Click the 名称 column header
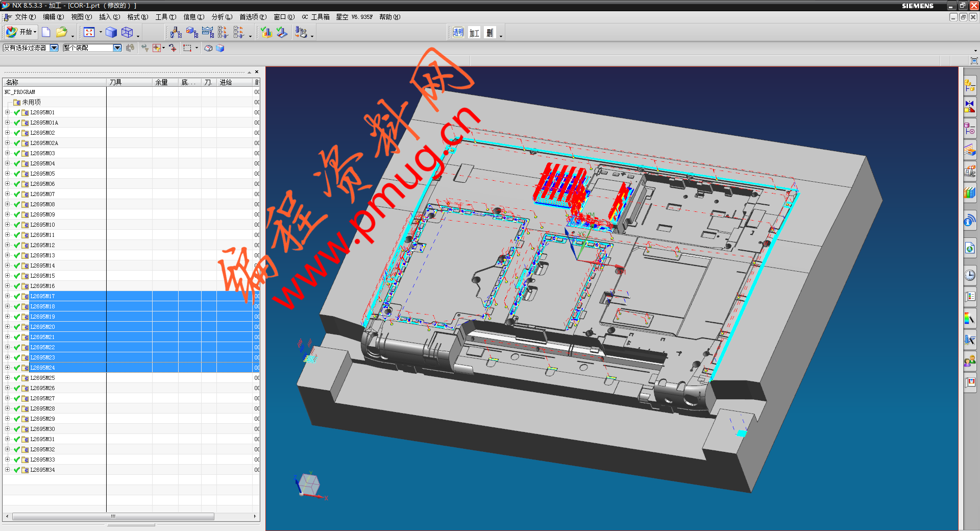This screenshot has width=980, height=531. pyautogui.click(x=54, y=82)
